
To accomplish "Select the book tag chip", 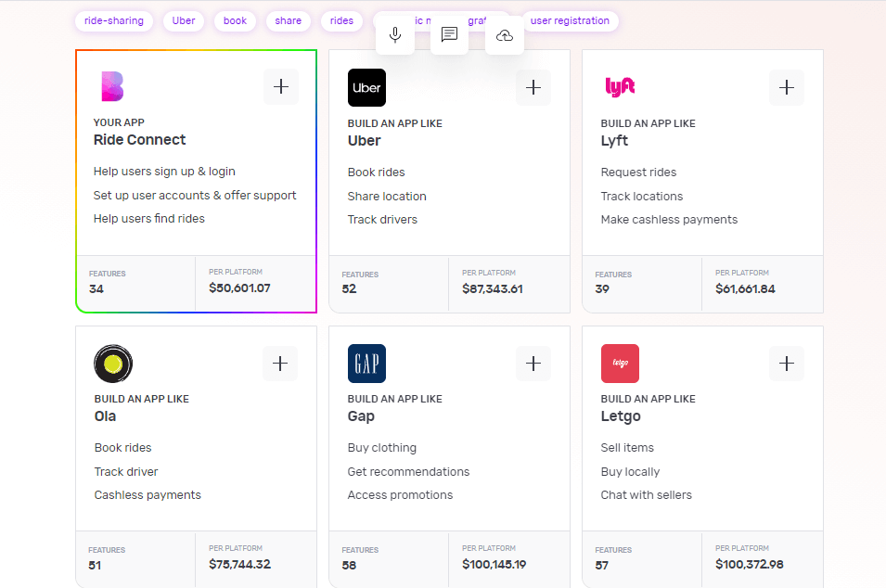I will point(235,21).
